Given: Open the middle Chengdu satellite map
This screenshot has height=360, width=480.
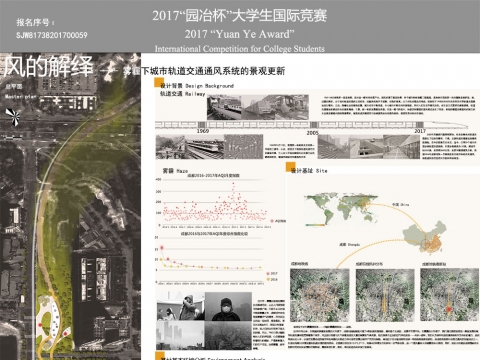Looking at the screenshot, I should [385, 295].
